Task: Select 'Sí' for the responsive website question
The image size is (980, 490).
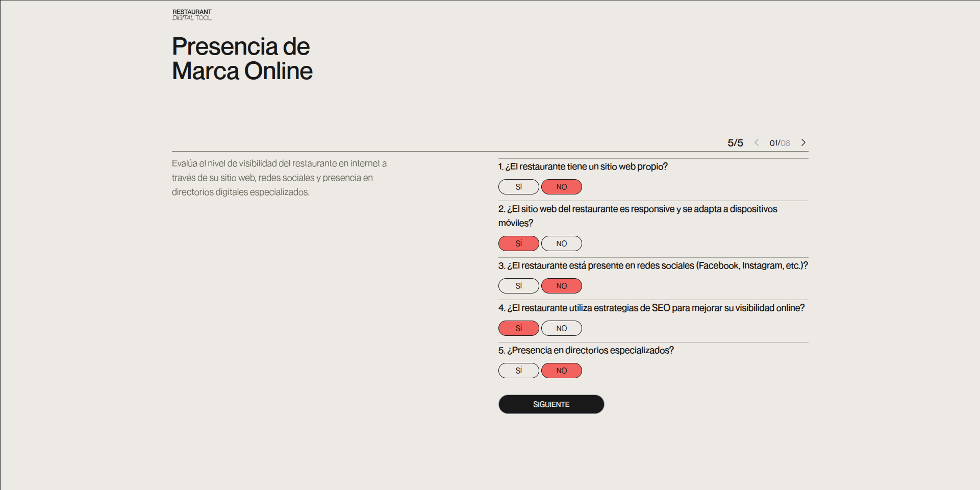Action: pos(519,243)
